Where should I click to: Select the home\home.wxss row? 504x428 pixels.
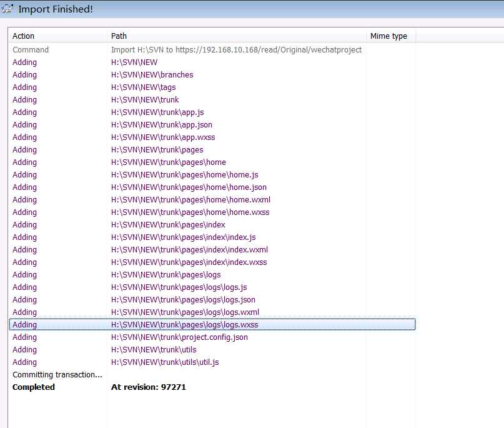(212, 212)
